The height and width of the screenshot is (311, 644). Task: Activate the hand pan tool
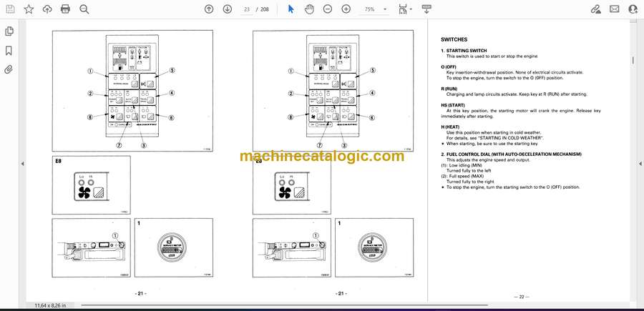click(309, 9)
